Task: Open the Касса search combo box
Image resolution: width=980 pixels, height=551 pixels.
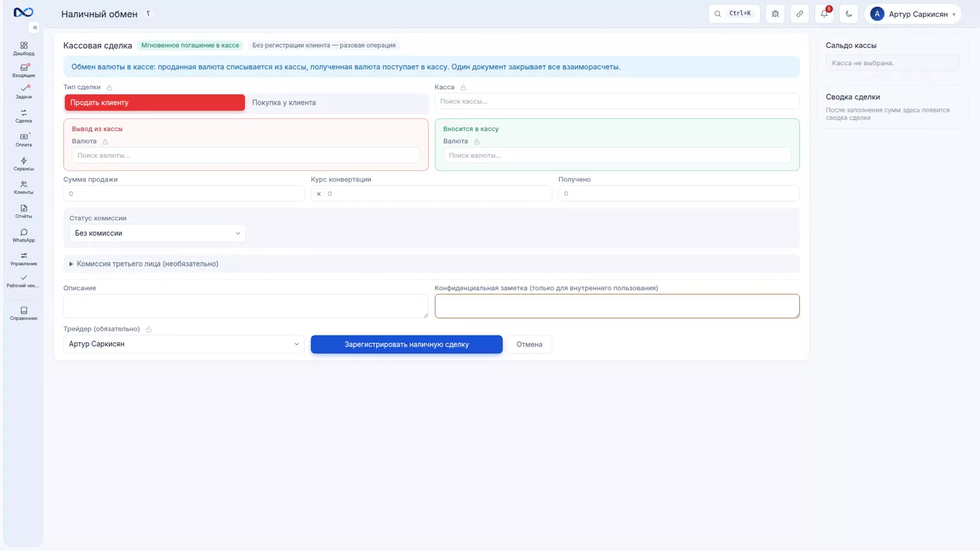Action: coord(617,102)
